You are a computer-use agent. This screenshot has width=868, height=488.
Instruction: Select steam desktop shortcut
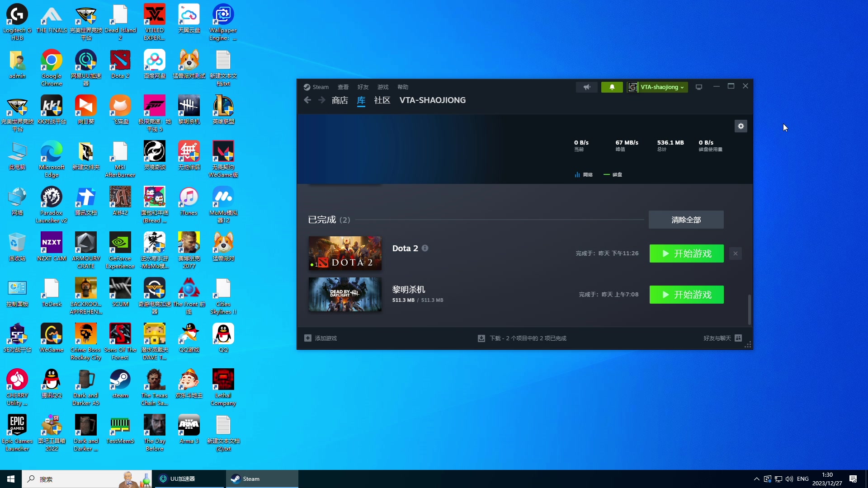[120, 384]
